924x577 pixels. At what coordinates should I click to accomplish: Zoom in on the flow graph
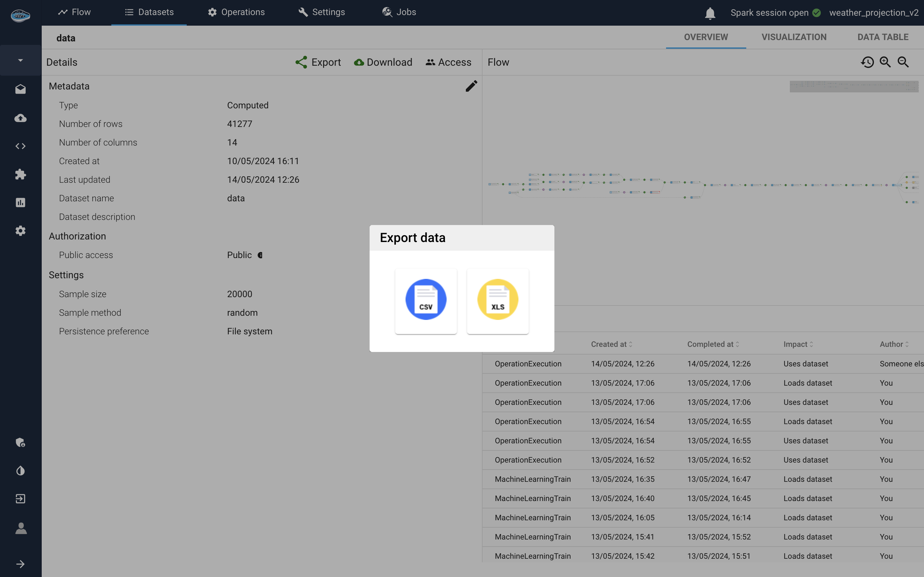[885, 62]
